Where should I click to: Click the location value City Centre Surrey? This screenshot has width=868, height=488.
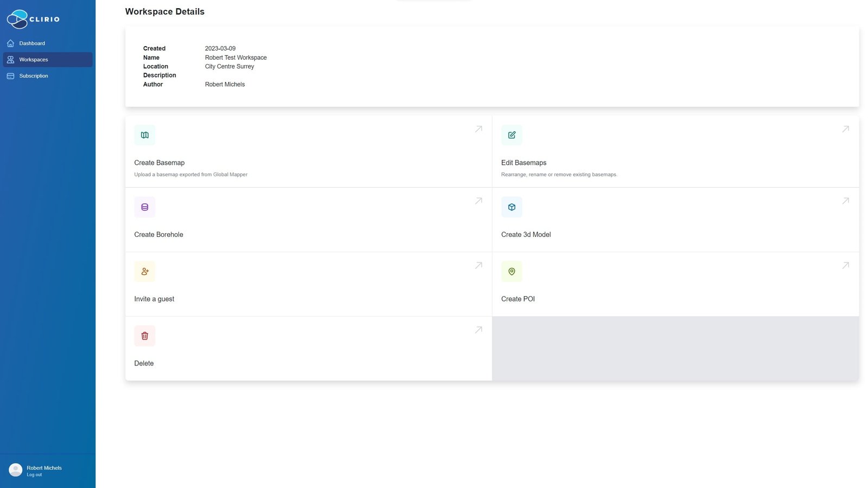(229, 66)
